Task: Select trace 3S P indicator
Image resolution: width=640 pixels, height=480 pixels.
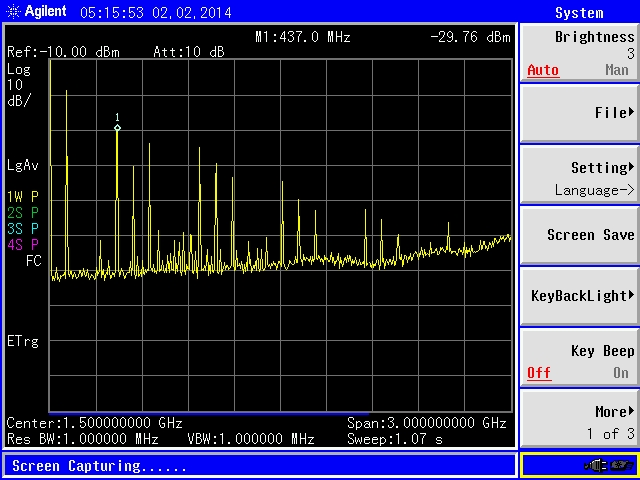Action: pyautogui.click(x=22, y=228)
